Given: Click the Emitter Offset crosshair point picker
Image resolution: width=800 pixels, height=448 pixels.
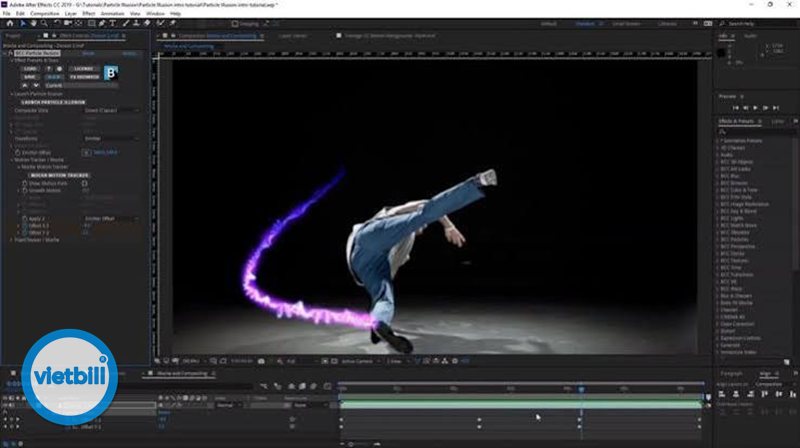Looking at the screenshot, I should click(x=87, y=153).
